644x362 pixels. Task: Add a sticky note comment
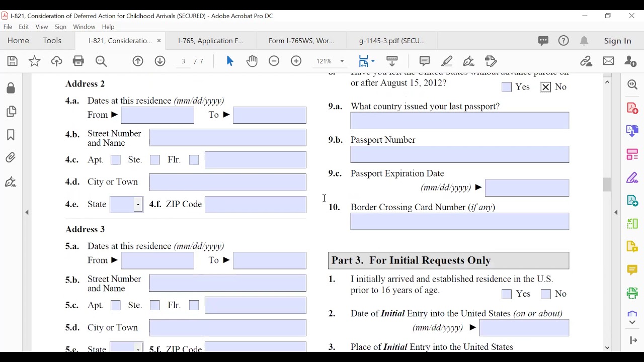[x=425, y=61]
